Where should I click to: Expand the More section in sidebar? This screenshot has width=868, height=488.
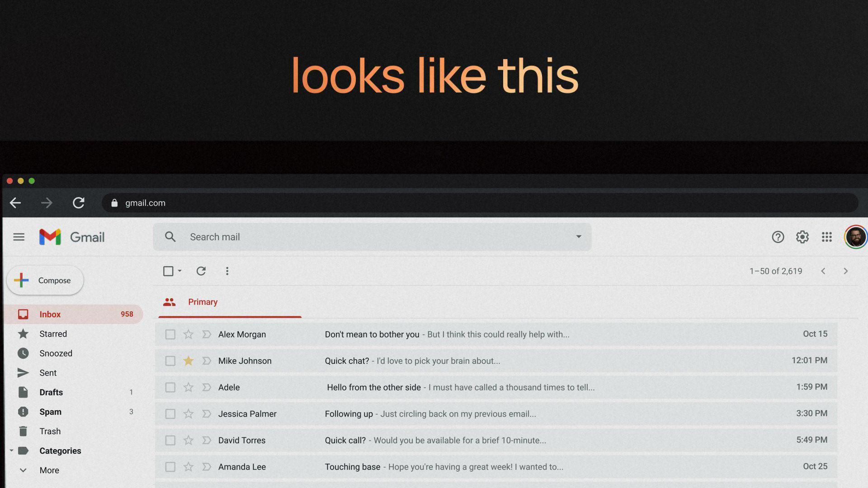(x=24, y=470)
